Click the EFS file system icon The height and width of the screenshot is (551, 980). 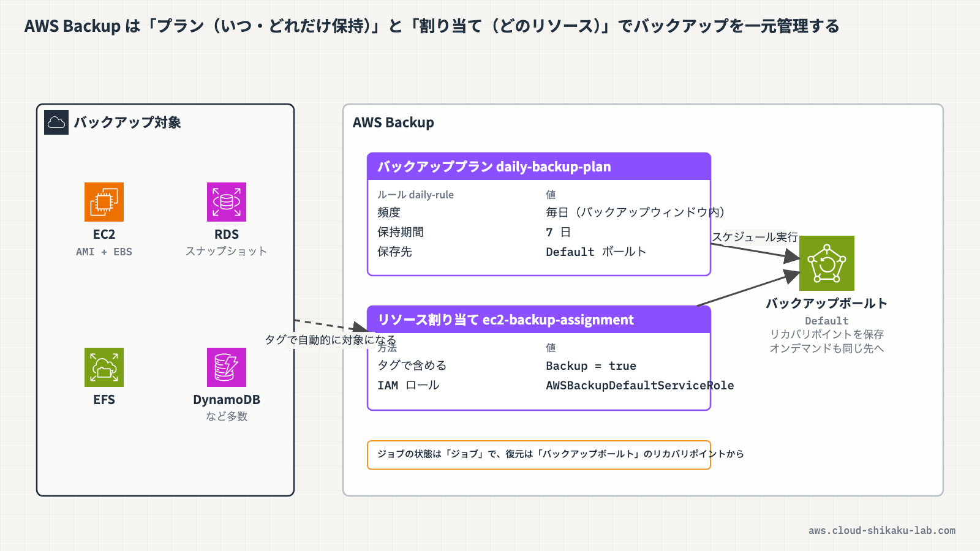(x=104, y=367)
